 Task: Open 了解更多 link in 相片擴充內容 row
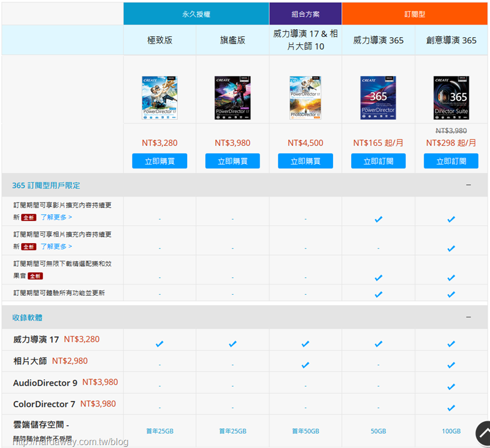[x=56, y=247]
